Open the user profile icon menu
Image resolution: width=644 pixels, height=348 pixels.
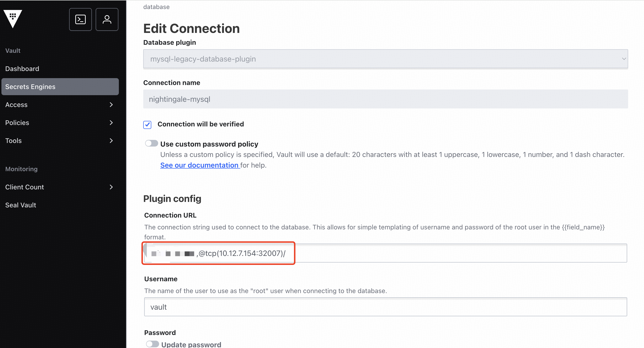pos(107,19)
